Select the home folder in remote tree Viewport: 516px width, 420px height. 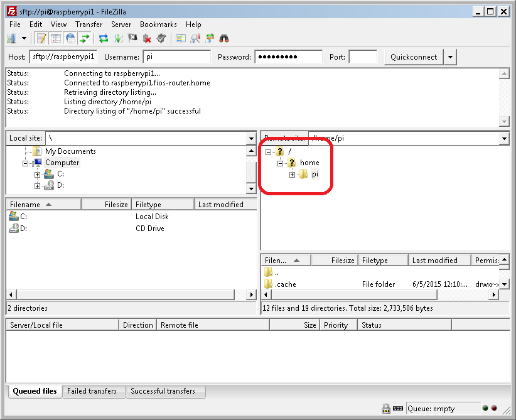coord(309,162)
